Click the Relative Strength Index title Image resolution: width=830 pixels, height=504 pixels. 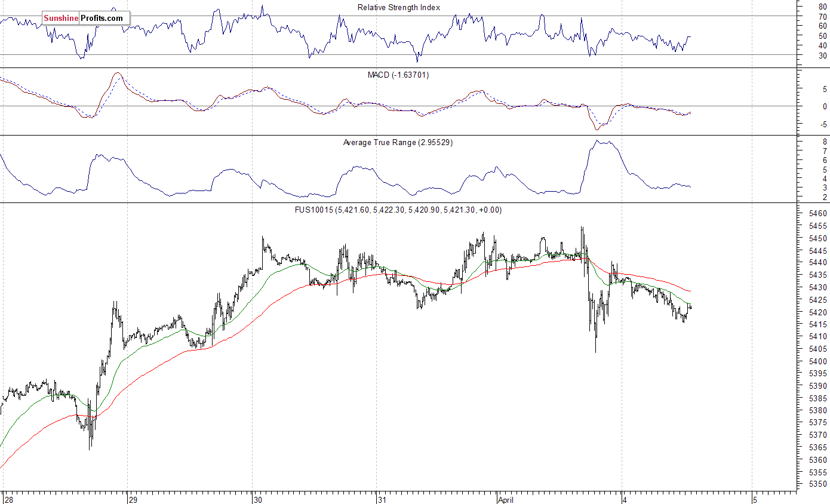pos(399,7)
